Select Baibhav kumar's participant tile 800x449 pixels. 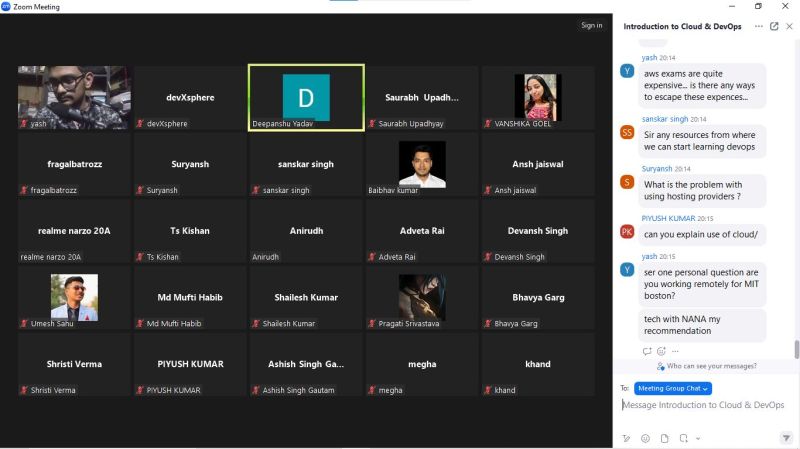point(422,164)
